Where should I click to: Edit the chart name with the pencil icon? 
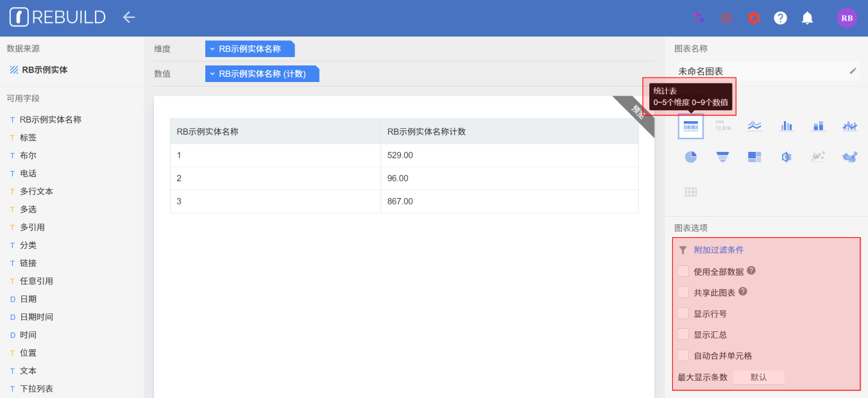pyautogui.click(x=853, y=71)
